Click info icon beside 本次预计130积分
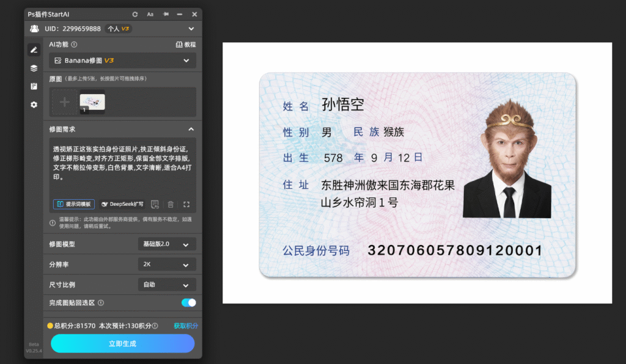The height and width of the screenshot is (364, 626). pyautogui.click(x=155, y=326)
